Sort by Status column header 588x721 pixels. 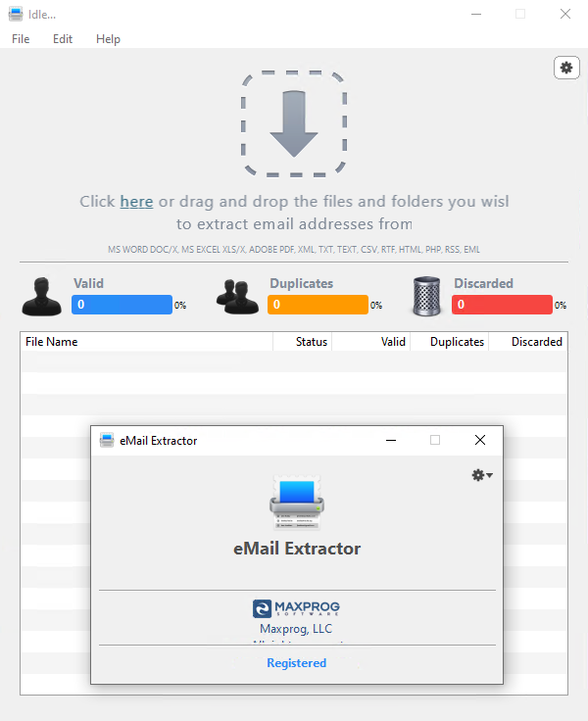pos(302,342)
